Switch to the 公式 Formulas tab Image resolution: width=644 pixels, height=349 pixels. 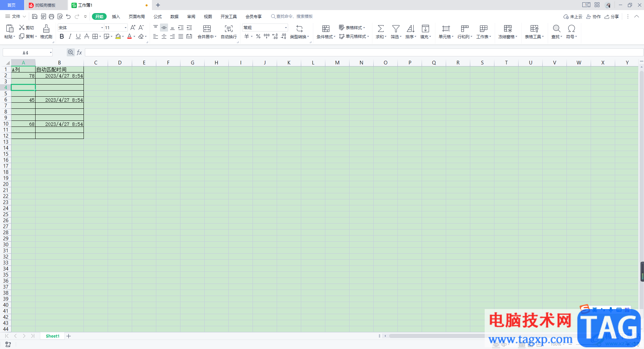158,16
